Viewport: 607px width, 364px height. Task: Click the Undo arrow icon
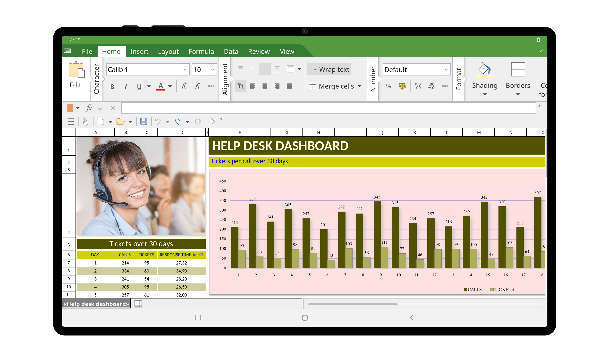pos(158,121)
